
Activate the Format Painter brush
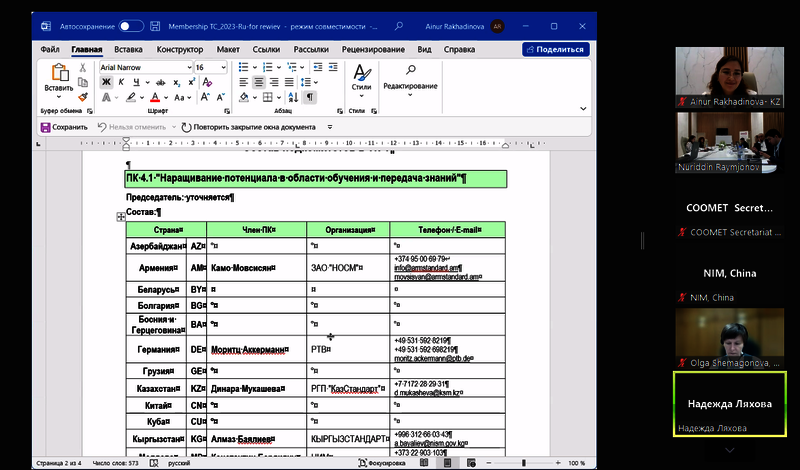[x=83, y=97]
